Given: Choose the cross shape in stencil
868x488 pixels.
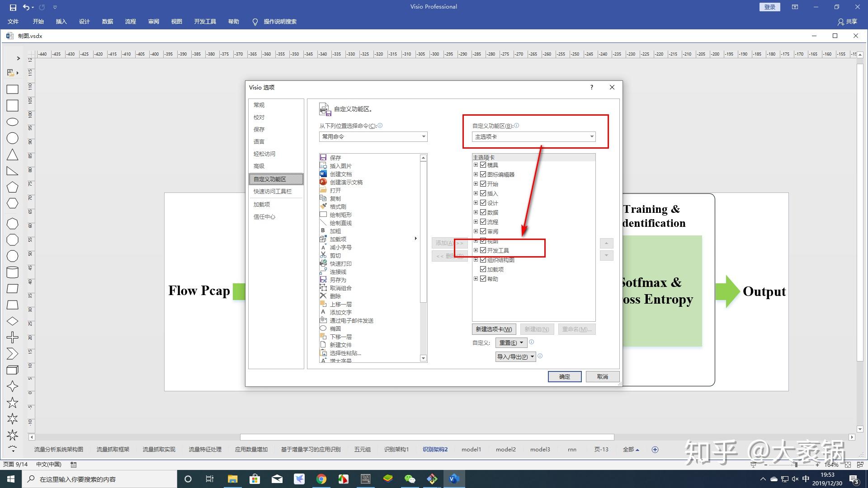Looking at the screenshot, I should (x=12, y=338).
